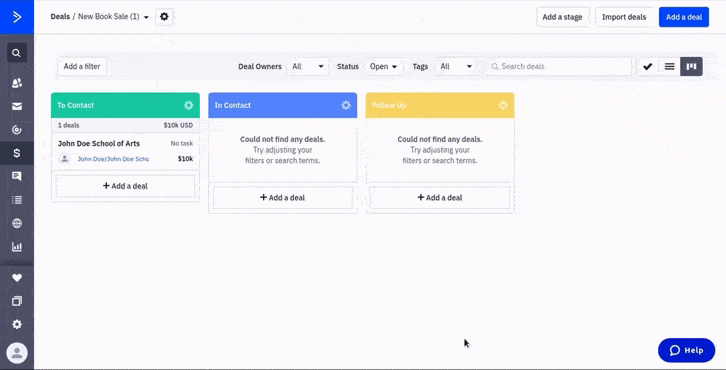Open Lists icon in the sidebar
Viewport: 726px width, 370px height.
click(17, 200)
